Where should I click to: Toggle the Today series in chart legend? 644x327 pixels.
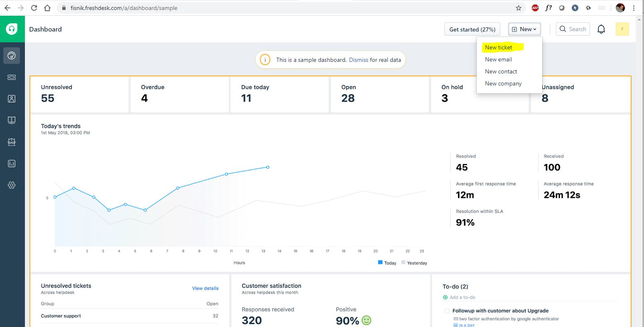pyautogui.click(x=387, y=263)
